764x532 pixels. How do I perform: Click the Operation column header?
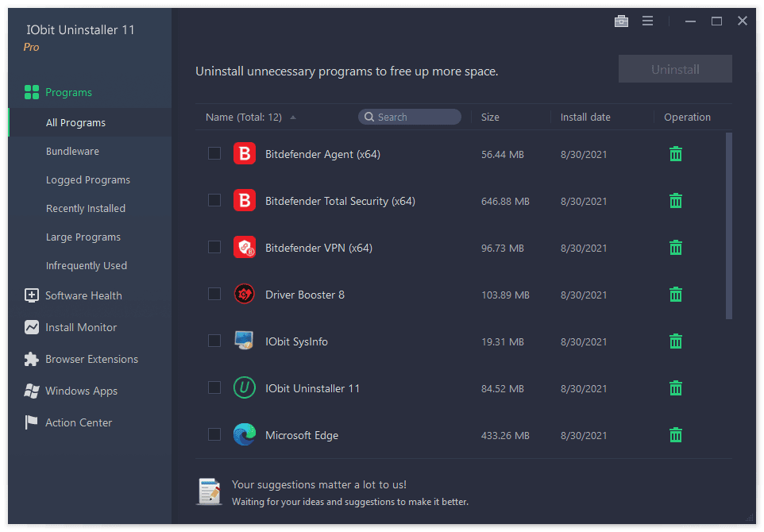click(x=687, y=118)
